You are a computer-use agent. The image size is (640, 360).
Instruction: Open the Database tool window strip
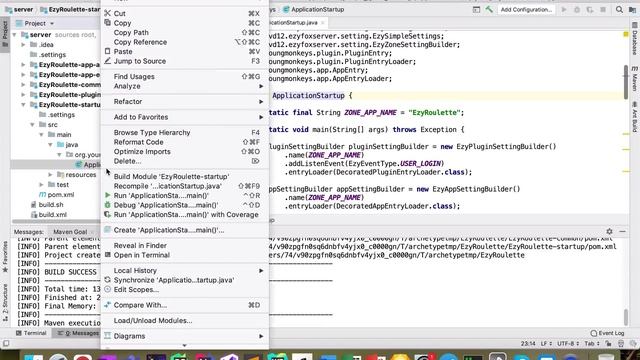635,39
